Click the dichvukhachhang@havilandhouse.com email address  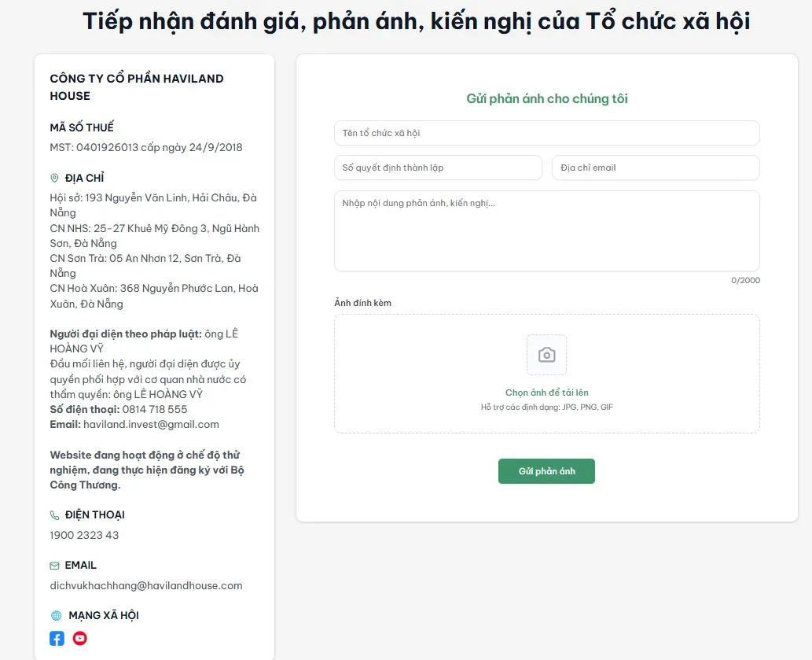click(x=146, y=586)
